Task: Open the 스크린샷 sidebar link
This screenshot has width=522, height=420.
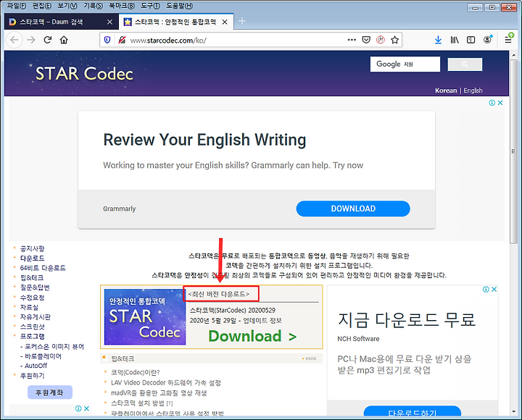Action: 33,327
